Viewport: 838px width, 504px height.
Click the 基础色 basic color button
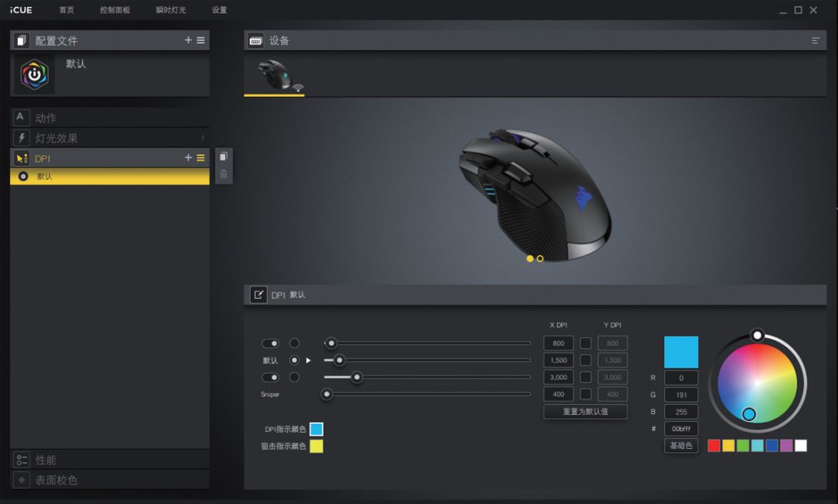pos(680,446)
